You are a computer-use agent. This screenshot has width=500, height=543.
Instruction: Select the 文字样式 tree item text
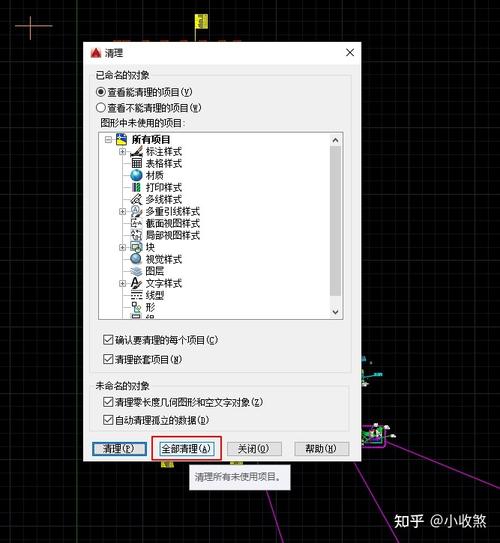[x=164, y=283]
